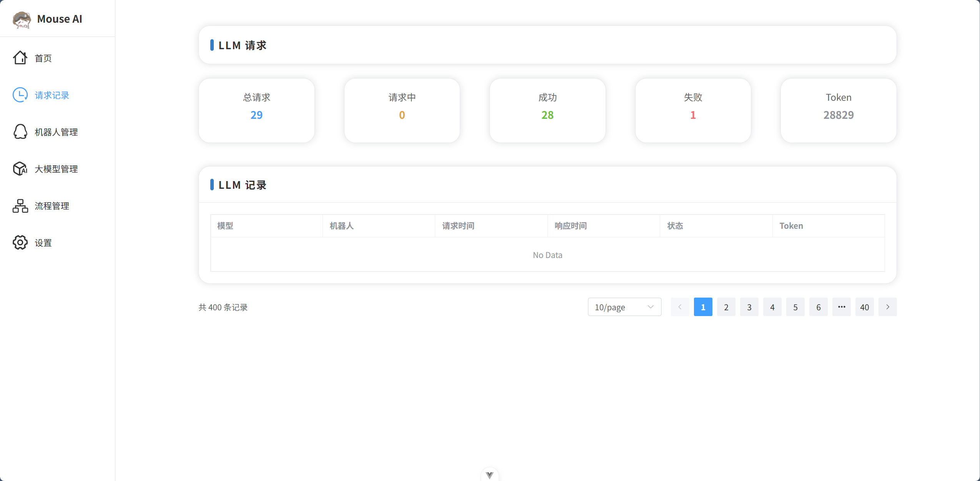The image size is (980, 481).
Task: Select page 6 in pagination
Action: point(818,307)
